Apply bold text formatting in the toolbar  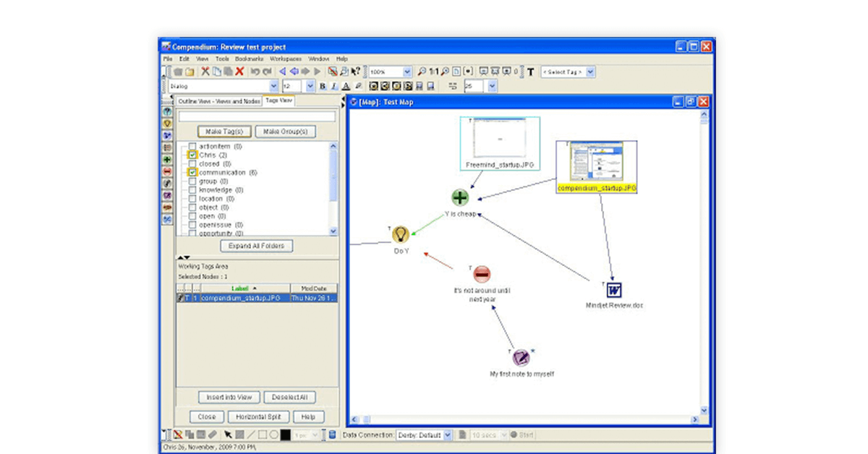(x=321, y=85)
